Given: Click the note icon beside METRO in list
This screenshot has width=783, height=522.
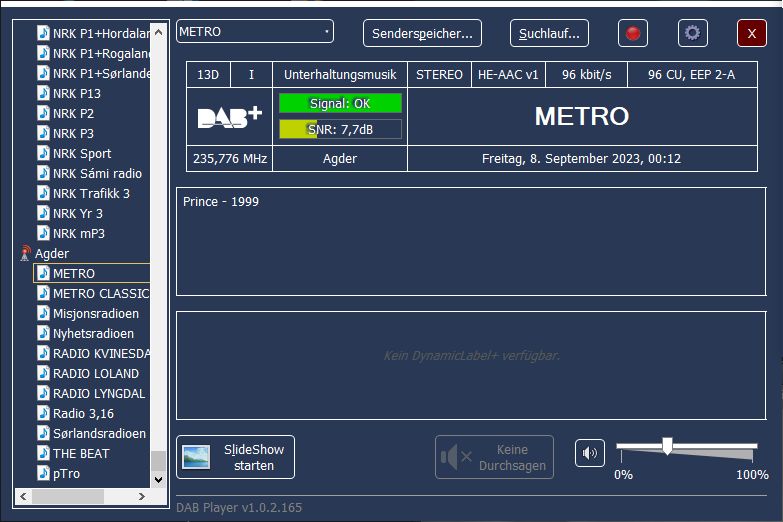Looking at the screenshot, I should [x=43, y=273].
